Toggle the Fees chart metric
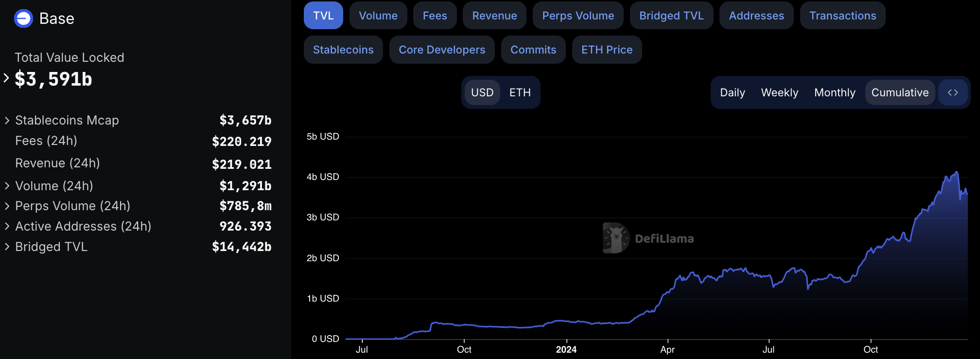This screenshot has width=980, height=359. tap(435, 16)
